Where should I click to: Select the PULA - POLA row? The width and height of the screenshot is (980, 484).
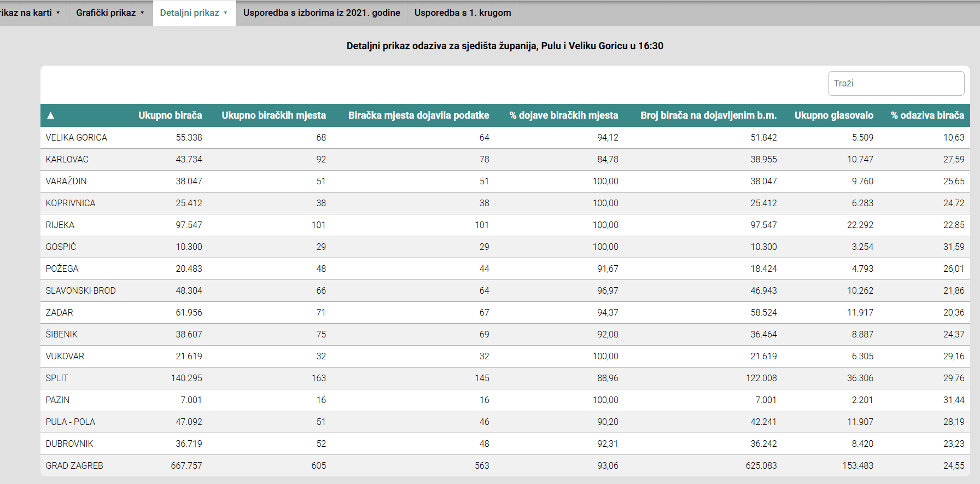[x=71, y=422]
